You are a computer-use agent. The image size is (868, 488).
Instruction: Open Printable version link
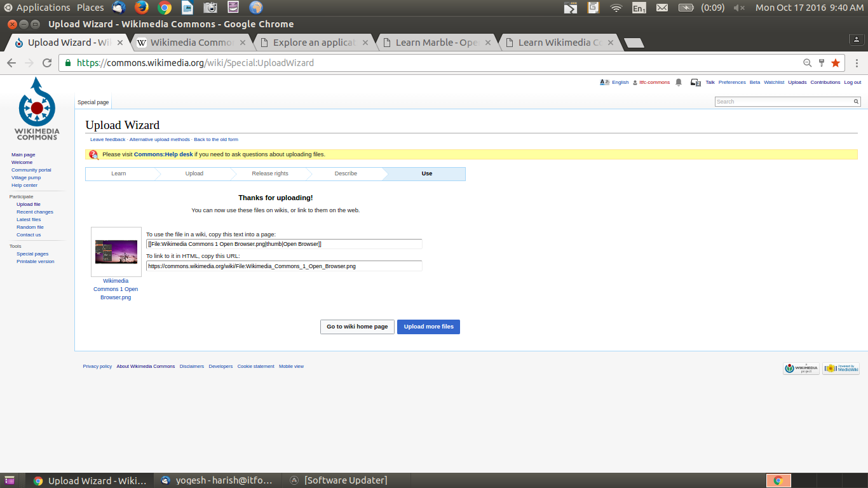click(36, 262)
